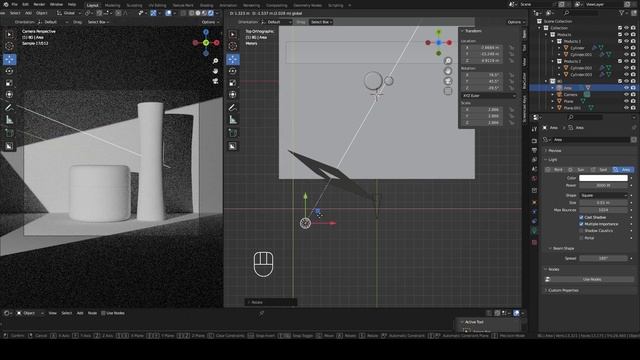The height and width of the screenshot is (360, 640).
Task: Uncheck the Cast Shadow checkbox
Action: tap(581, 217)
